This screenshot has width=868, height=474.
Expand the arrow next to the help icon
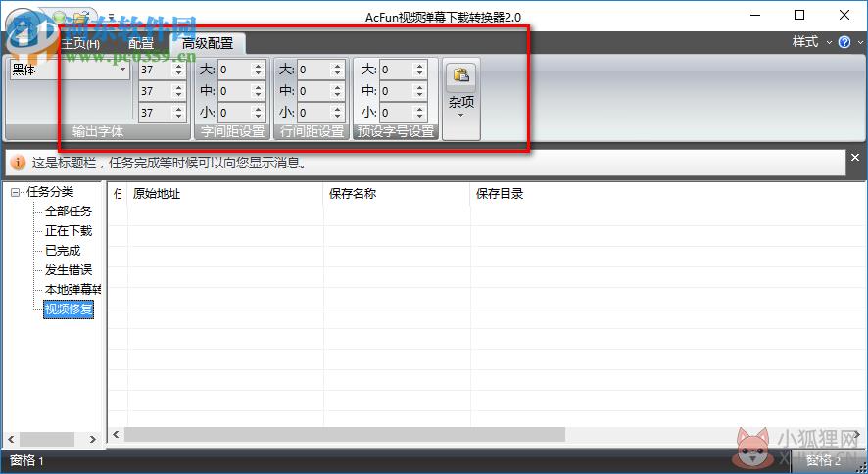point(860,42)
